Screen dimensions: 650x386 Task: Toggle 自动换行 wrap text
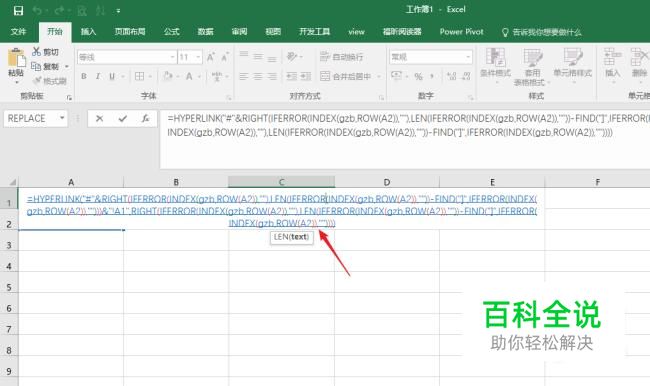point(342,57)
